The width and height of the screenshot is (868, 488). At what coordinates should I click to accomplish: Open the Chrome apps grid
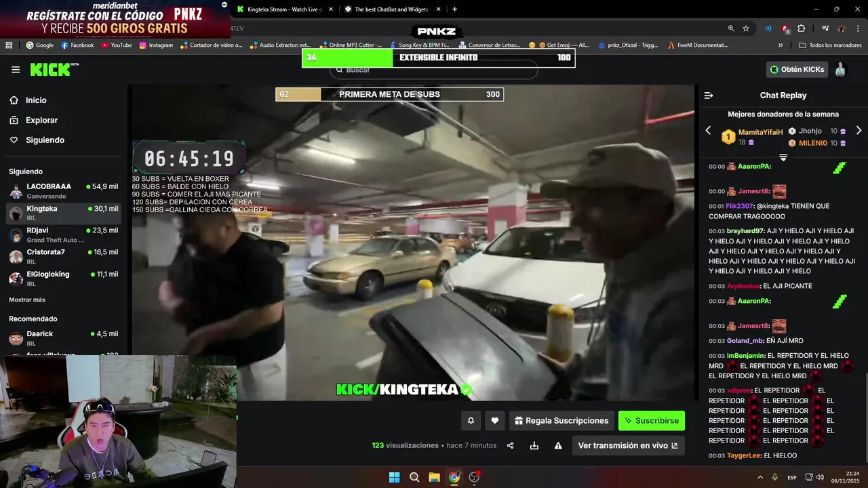point(9,45)
